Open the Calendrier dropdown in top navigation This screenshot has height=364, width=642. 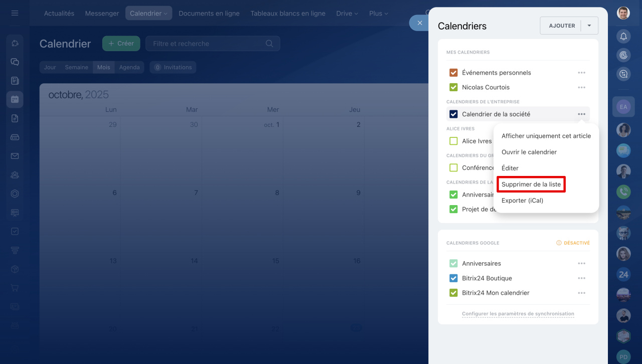click(148, 14)
